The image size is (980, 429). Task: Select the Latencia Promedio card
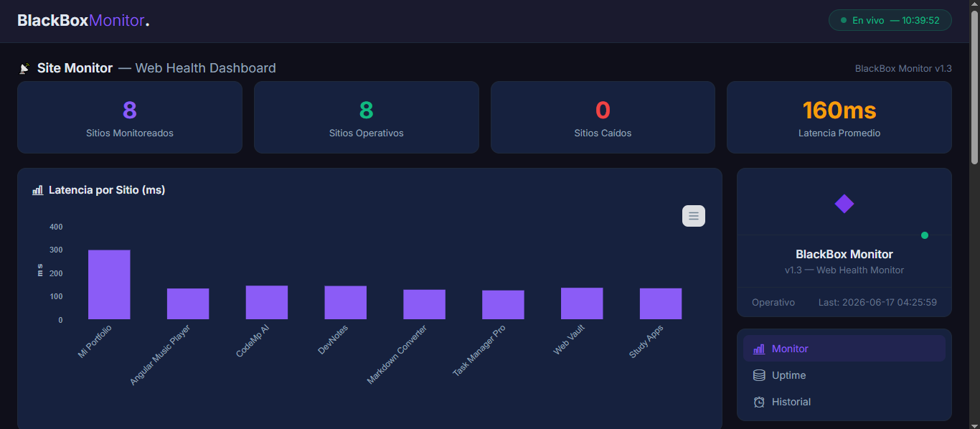(839, 117)
